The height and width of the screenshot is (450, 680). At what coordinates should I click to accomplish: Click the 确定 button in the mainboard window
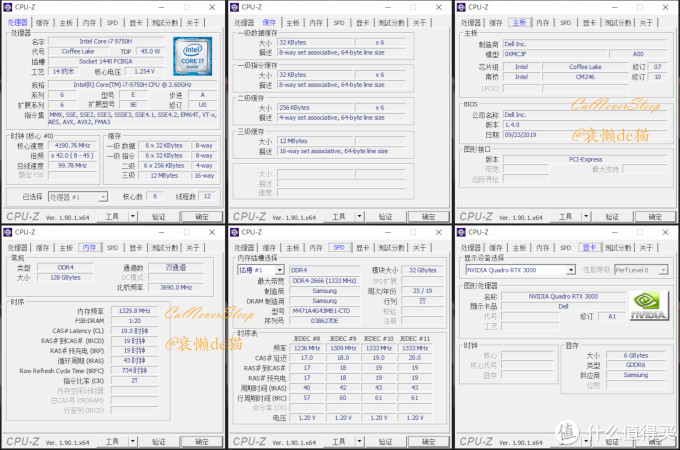(655, 216)
